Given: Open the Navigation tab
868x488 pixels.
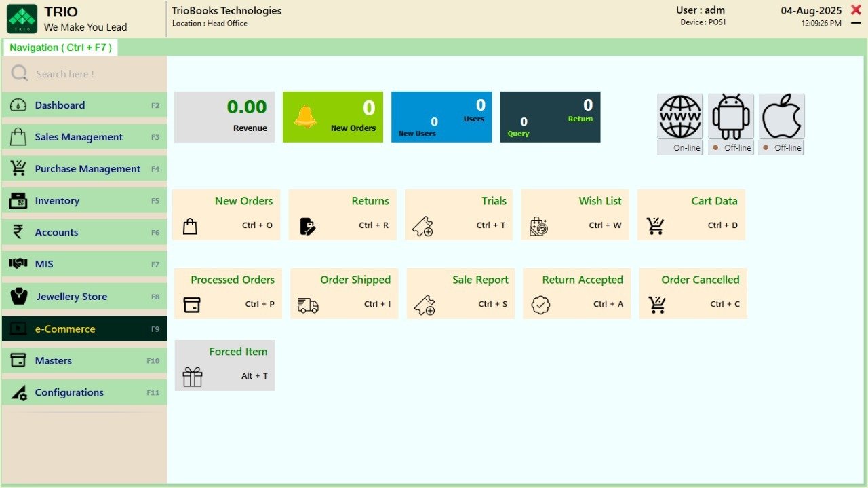Looking at the screenshot, I should pos(61,48).
